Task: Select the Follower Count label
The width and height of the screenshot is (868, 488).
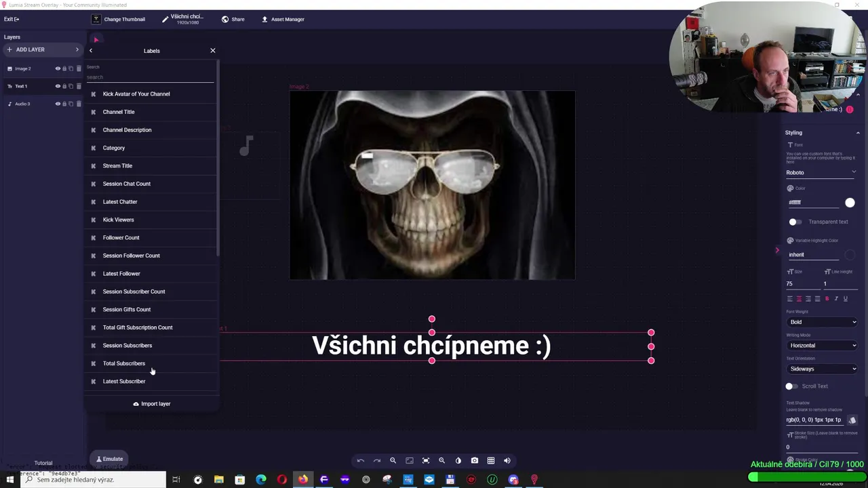Action: tap(151, 238)
